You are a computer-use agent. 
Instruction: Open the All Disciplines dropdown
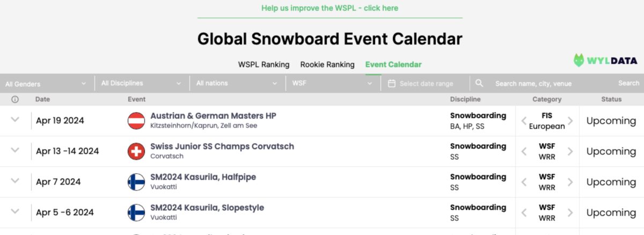(x=142, y=83)
